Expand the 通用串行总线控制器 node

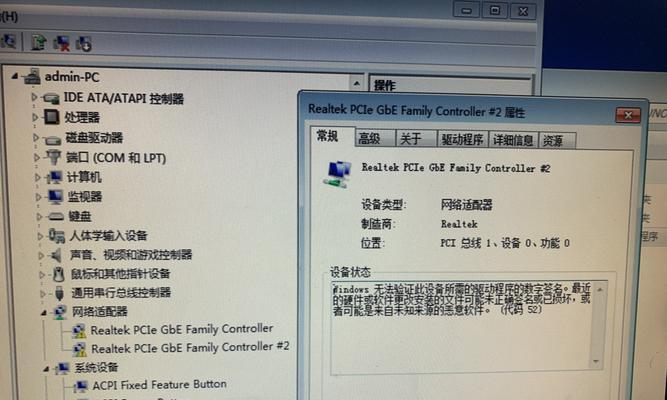click(x=43, y=294)
